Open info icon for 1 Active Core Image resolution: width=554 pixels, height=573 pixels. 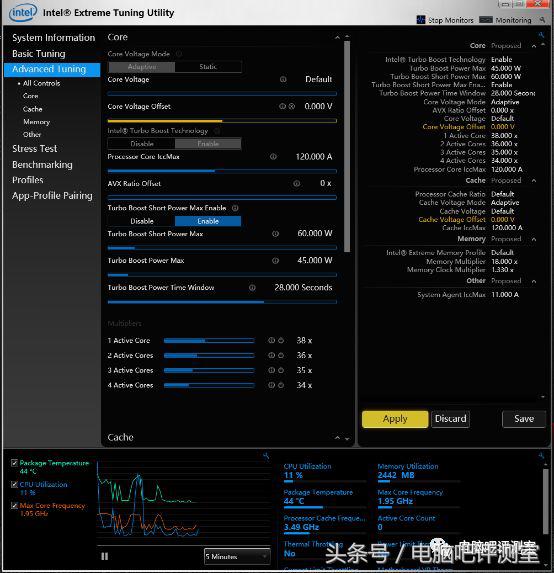(x=271, y=341)
